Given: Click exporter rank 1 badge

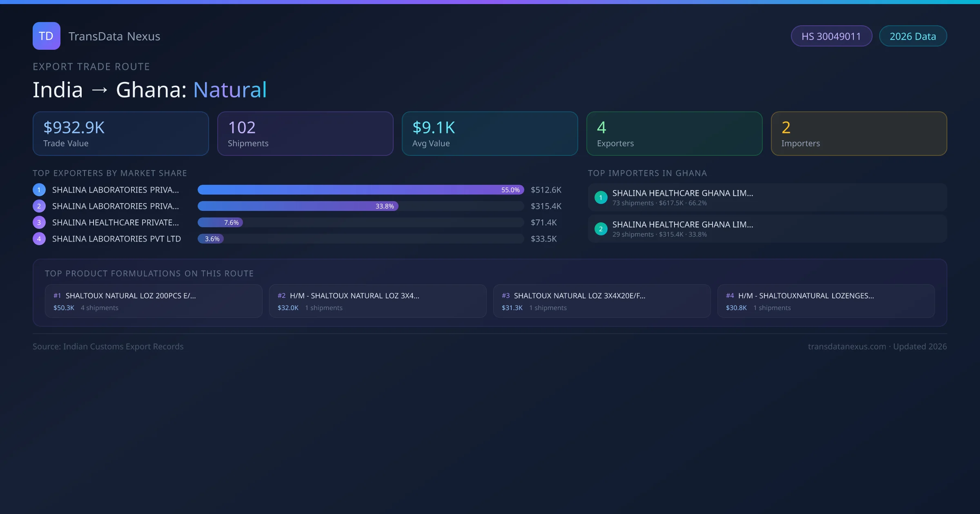Looking at the screenshot, I should pos(39,190).
